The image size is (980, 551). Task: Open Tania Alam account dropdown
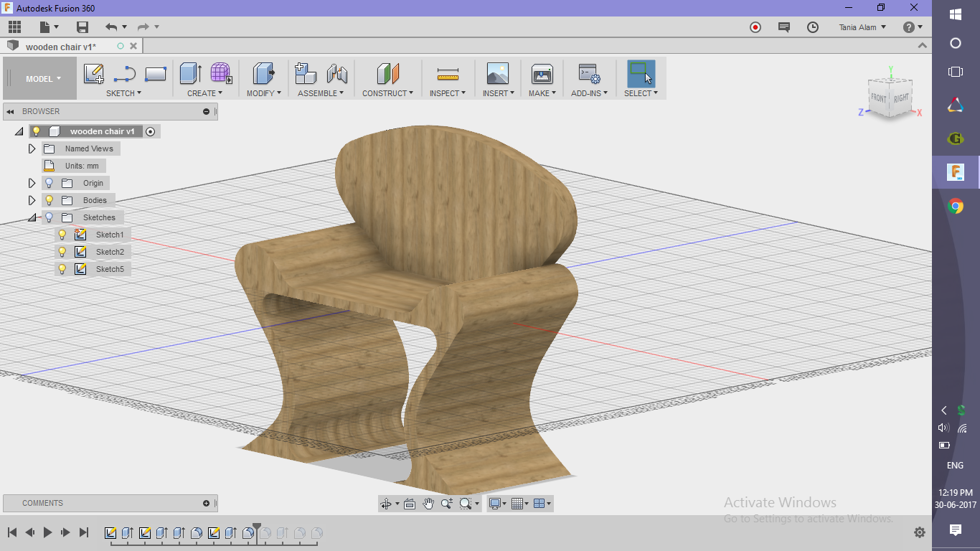point(862,27)
